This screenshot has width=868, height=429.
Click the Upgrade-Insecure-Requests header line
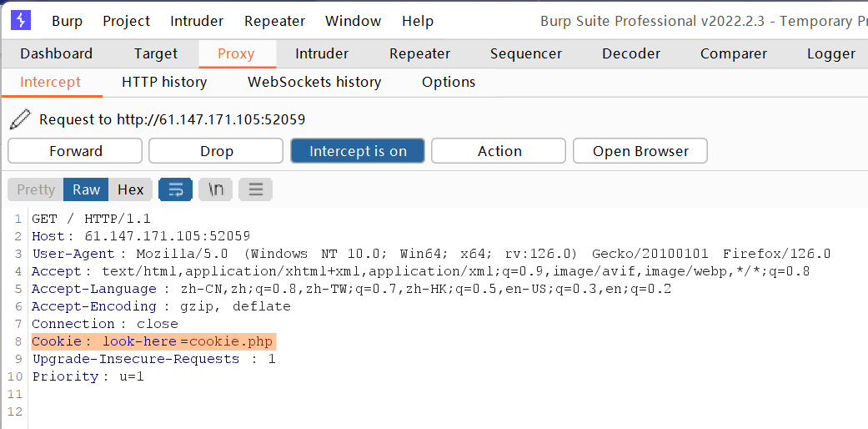click(153, 359)
